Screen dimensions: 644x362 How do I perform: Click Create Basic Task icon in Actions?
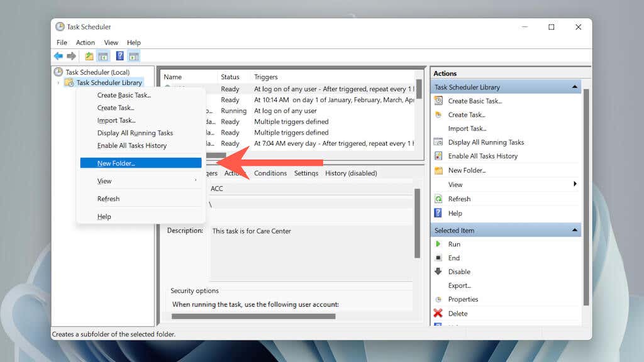click(438, 101)
